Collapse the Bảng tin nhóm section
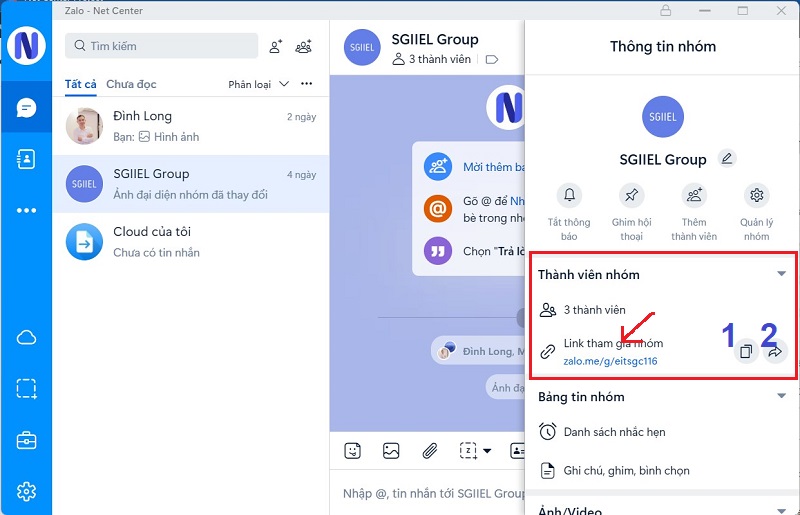The height and width of the screenshot is (515, 800). [x=781, y=396]
